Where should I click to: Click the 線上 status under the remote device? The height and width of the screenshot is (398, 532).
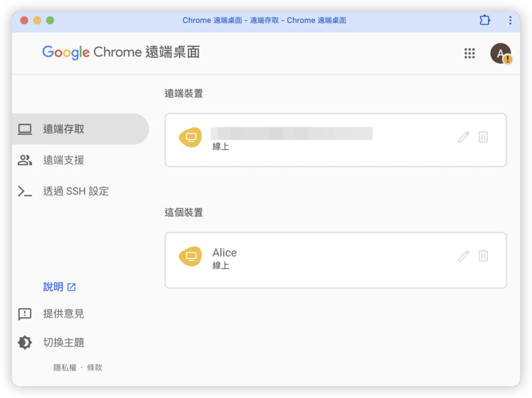[221, 146]
